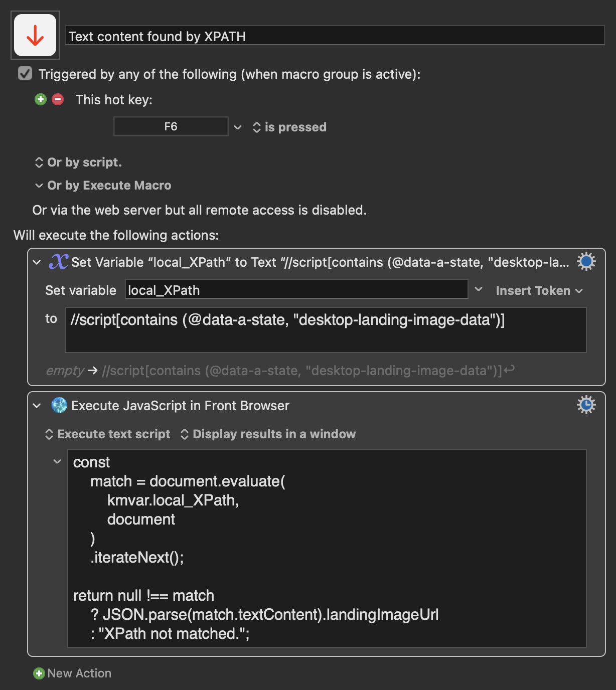The width and height of the screenshot is (616, 690).
Task: Click the browser globe action icon
Action: pos(59,405)
